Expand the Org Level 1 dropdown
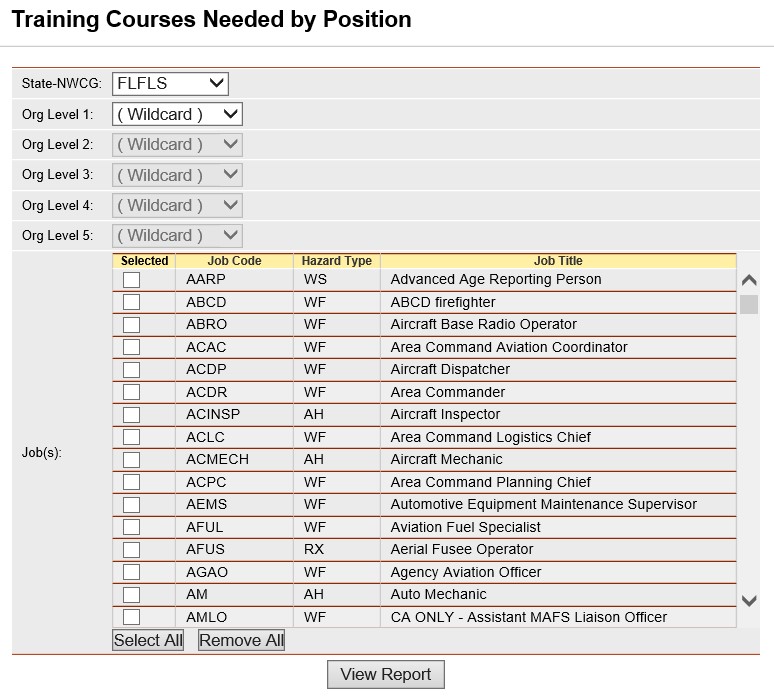 coord(177,115)
